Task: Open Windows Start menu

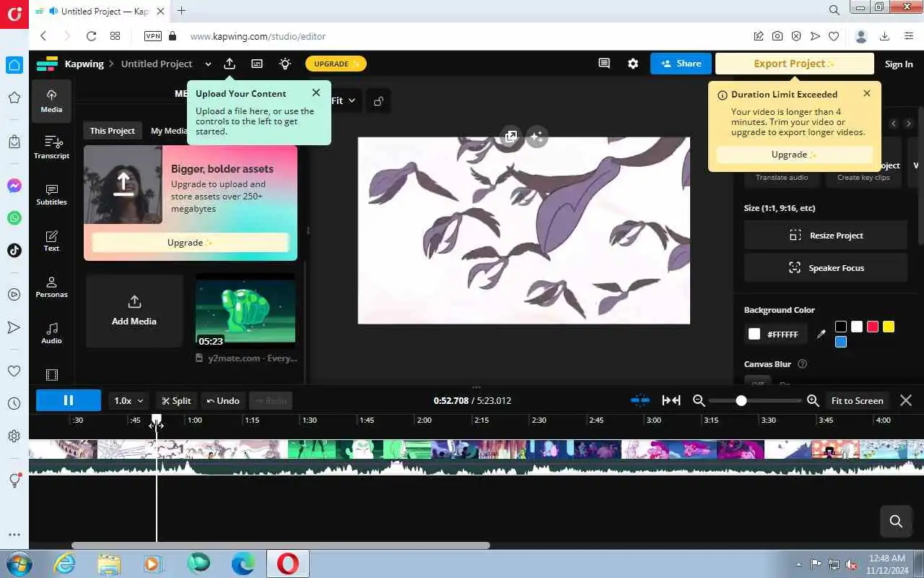Action: pos(19,563)
